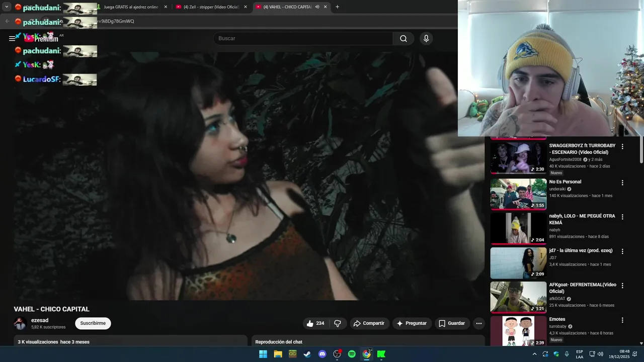
Task: Open options menu for SWAGGERBOYZ video
Action: click(622, 147)
